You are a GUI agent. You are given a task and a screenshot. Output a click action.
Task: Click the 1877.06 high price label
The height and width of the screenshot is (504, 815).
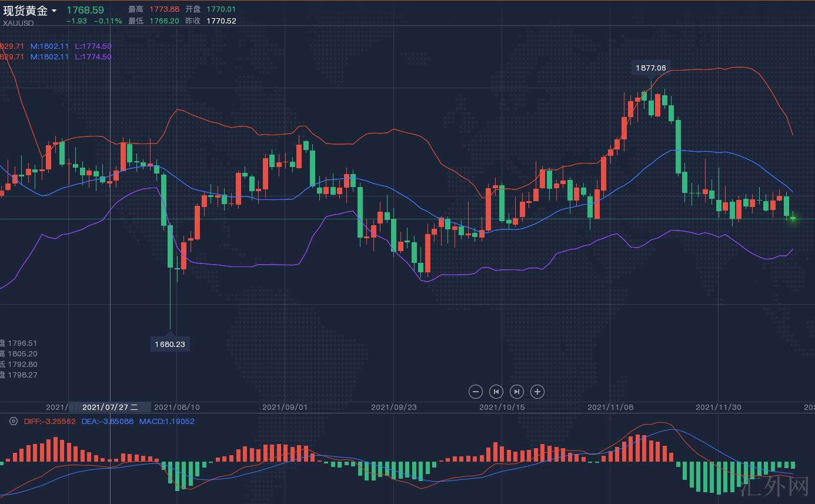651,68
